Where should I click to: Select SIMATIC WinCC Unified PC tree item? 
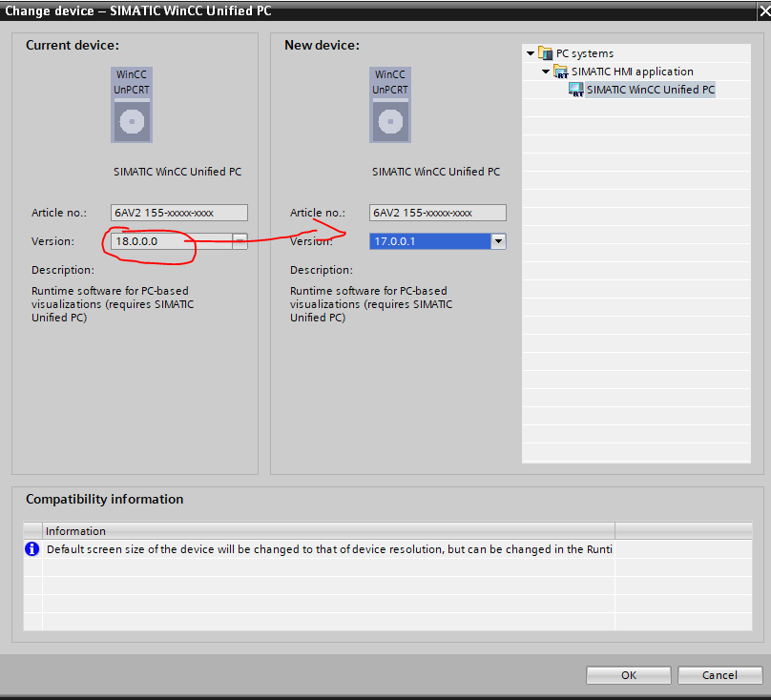coord(650,90)
